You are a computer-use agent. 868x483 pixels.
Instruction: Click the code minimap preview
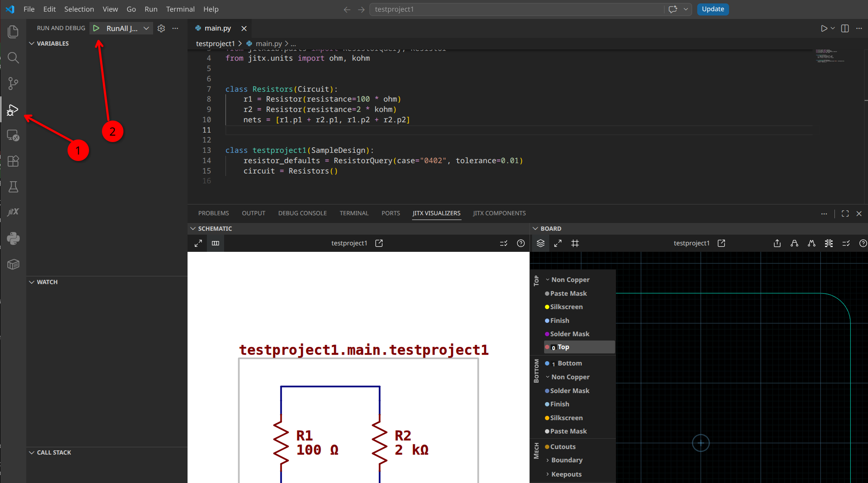click(x=830, y=56)
